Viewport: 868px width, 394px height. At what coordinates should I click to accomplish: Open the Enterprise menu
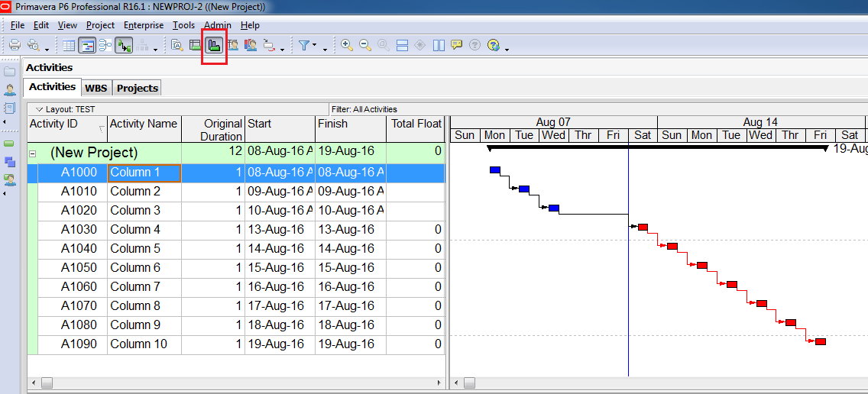pyautogui.click(x=143, y=25)
